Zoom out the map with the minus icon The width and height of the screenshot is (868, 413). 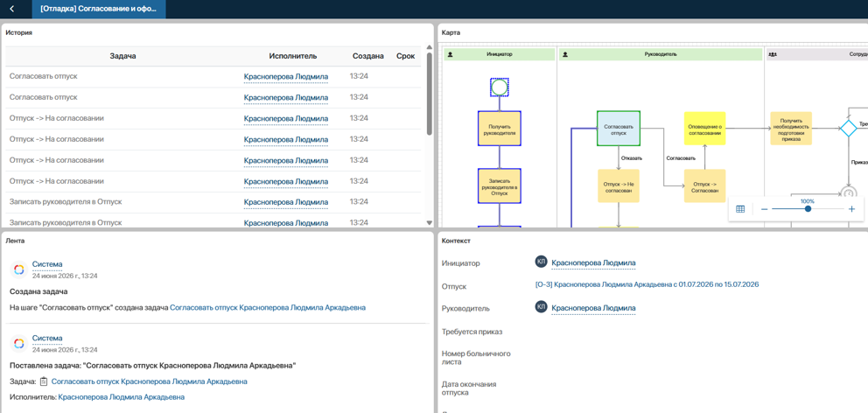[x=764, y=209]
